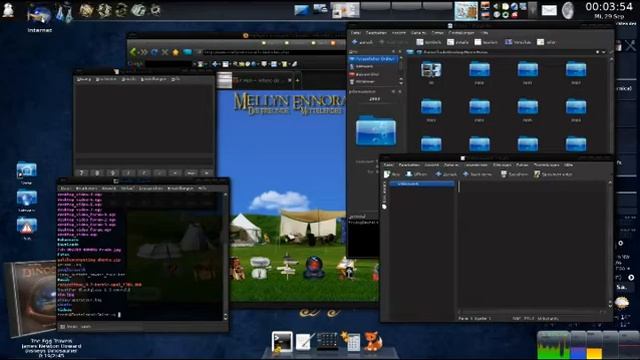Screen dimensions: 640x360
Task: Click Dolphin's location path bar
Action: [x=506, y=52]
